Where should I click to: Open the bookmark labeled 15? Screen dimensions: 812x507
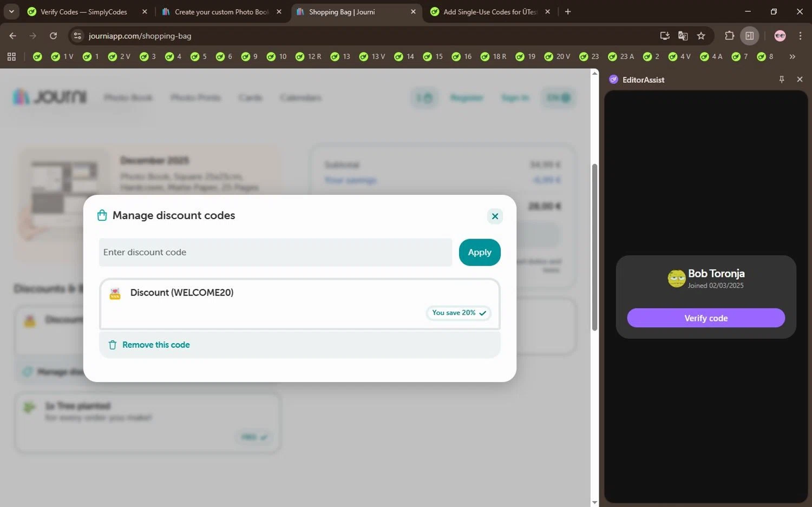pos(433,56)
